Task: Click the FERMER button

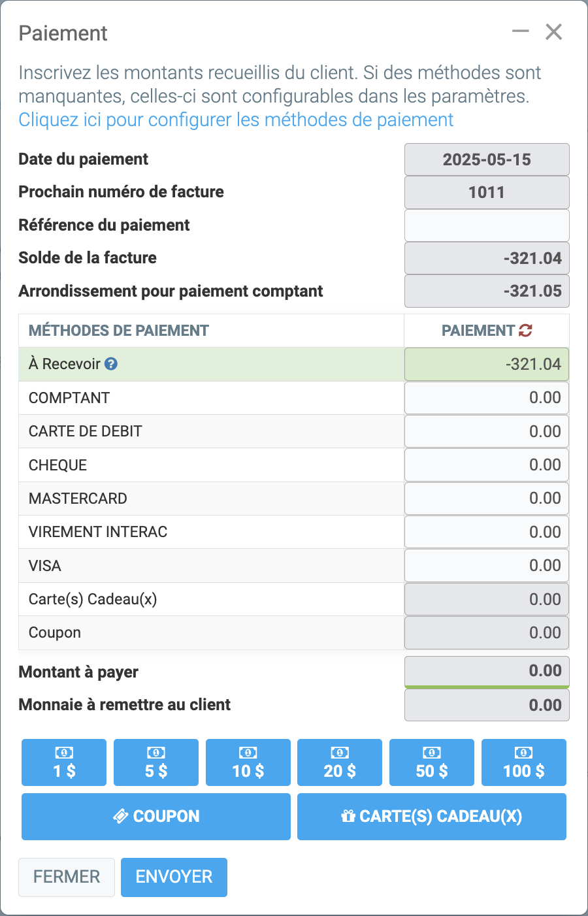Action: [67, 877]
